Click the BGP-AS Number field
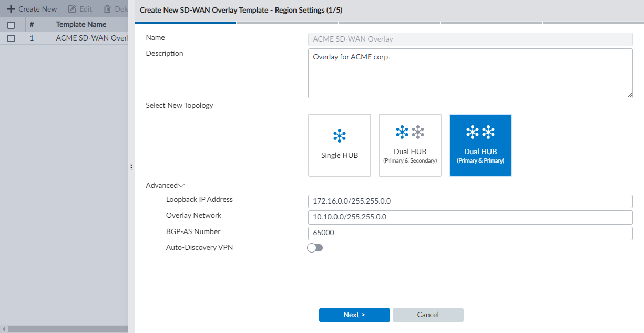Image resolution: width=644 pixels, height=333 pixels. tap(470, 234)
